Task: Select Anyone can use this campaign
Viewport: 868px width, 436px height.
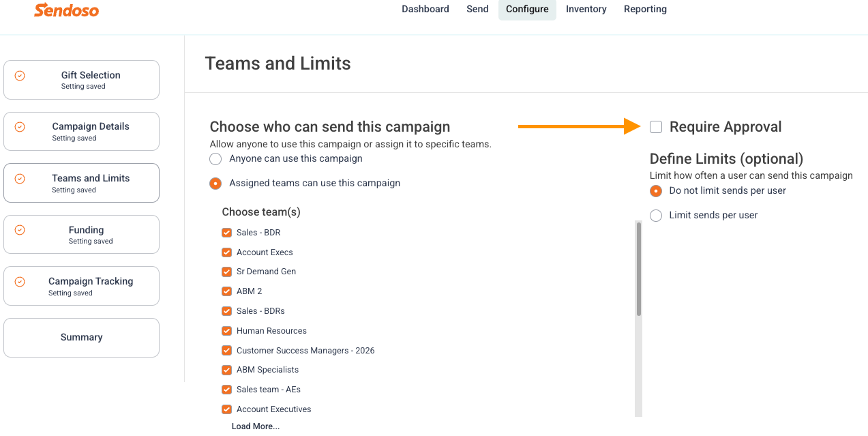Action: coord(216,159)
